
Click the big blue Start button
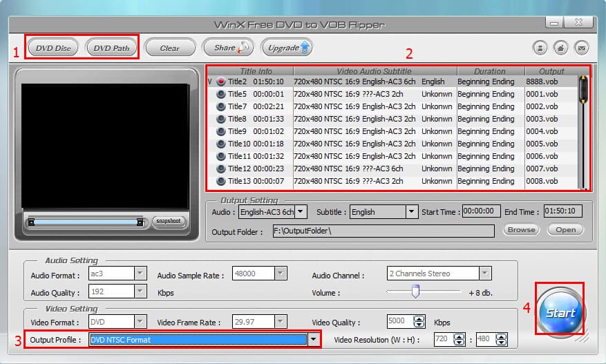pos(560,312)
